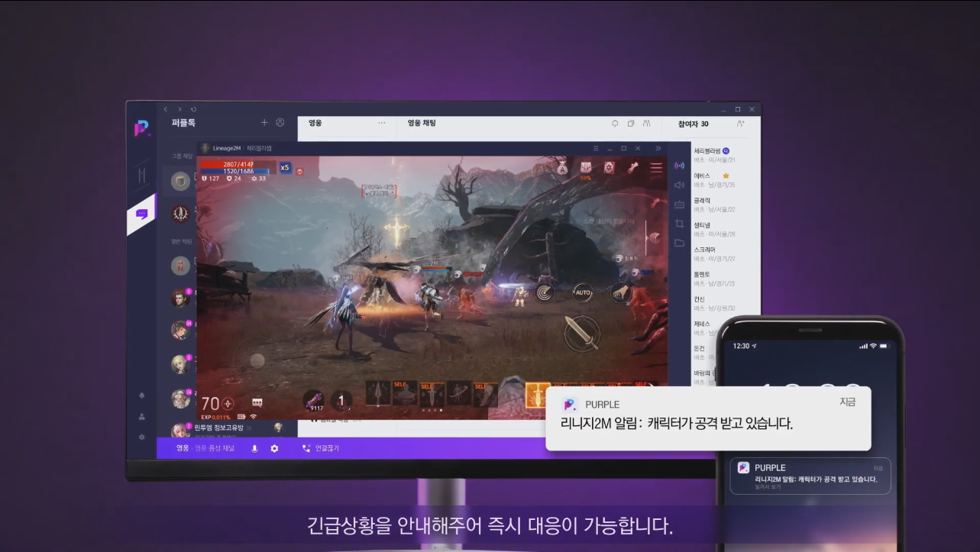Use the potion slot showing 9117

(x=313, y=402)
